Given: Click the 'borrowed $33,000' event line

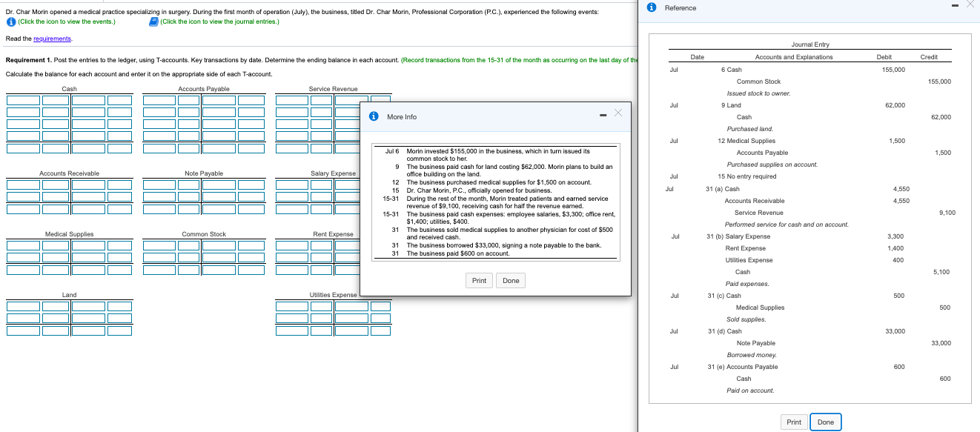Looking at the screenshot, I should [504, 245].
